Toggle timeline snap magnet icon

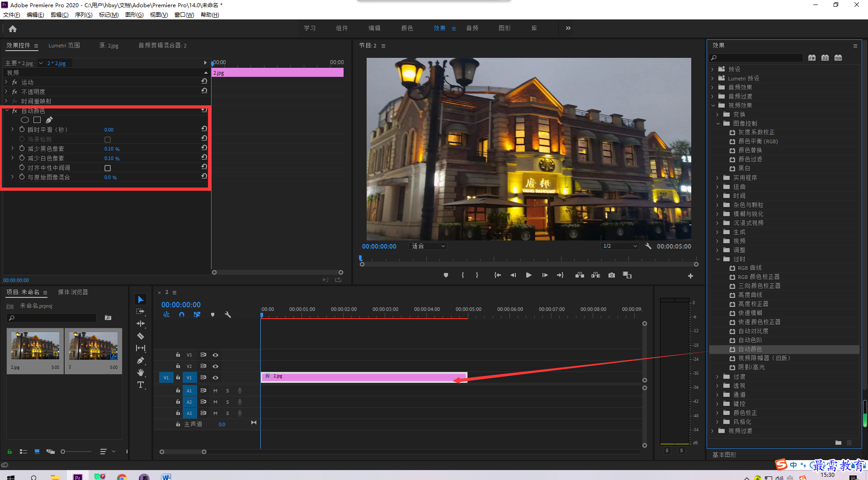(x=182, y=315)
